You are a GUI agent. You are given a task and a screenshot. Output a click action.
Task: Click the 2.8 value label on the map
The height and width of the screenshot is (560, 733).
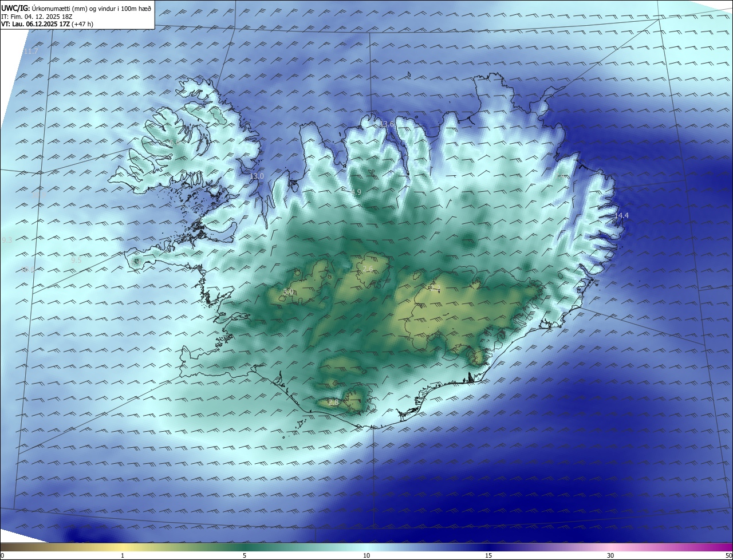pyautogui.click(x=333, y=403)
